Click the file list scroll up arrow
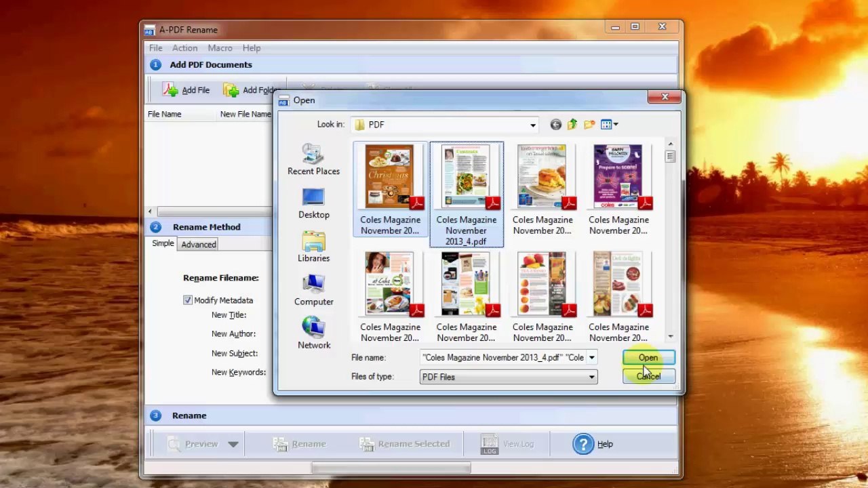Viewport: 868px width, 488px height. (x=670, y=144)
